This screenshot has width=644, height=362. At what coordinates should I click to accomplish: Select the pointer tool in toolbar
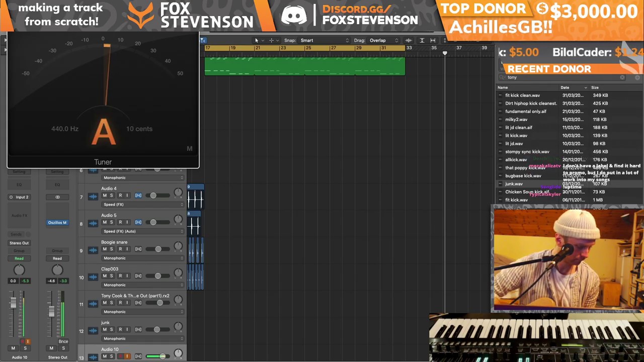click(x=257, y=40)
